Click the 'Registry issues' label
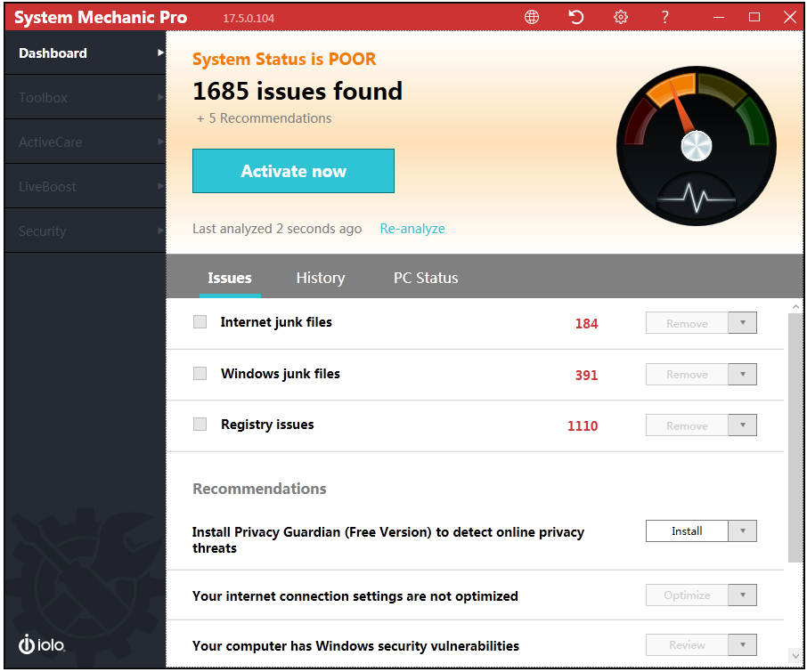This screenshot has height=672, width=807. [267, 425]
